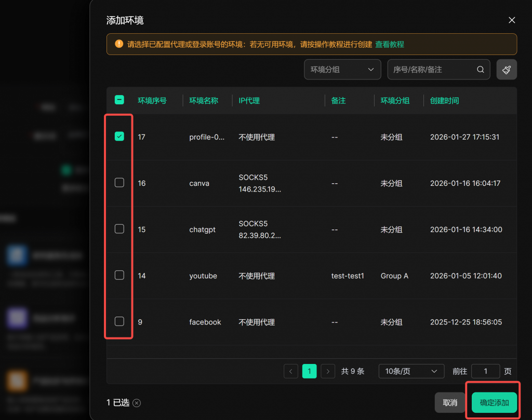The width and height of the screenshot is (532, 420).
Task: Select the canva environment checkbox
Action: pyautogui.click(x=119, y=183)
